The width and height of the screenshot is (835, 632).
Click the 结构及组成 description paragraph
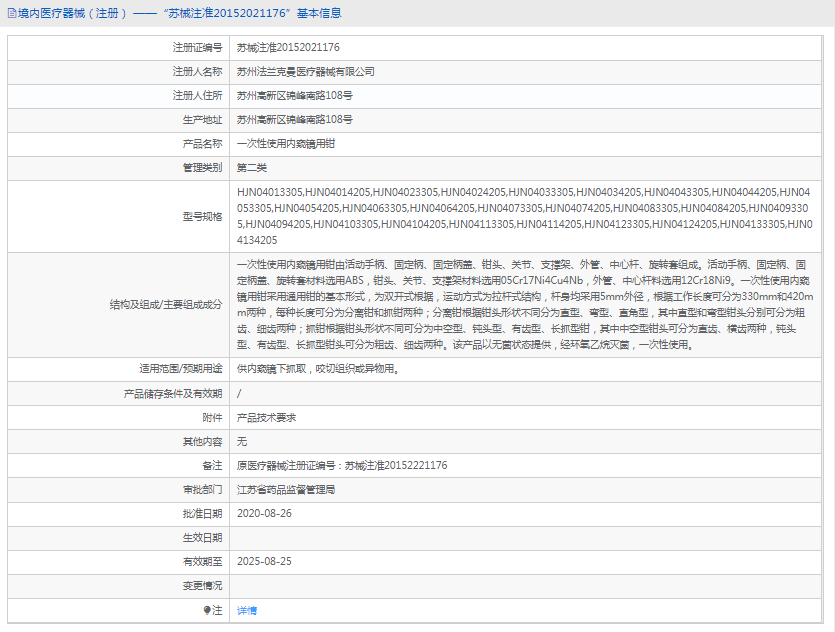point(525,305)
